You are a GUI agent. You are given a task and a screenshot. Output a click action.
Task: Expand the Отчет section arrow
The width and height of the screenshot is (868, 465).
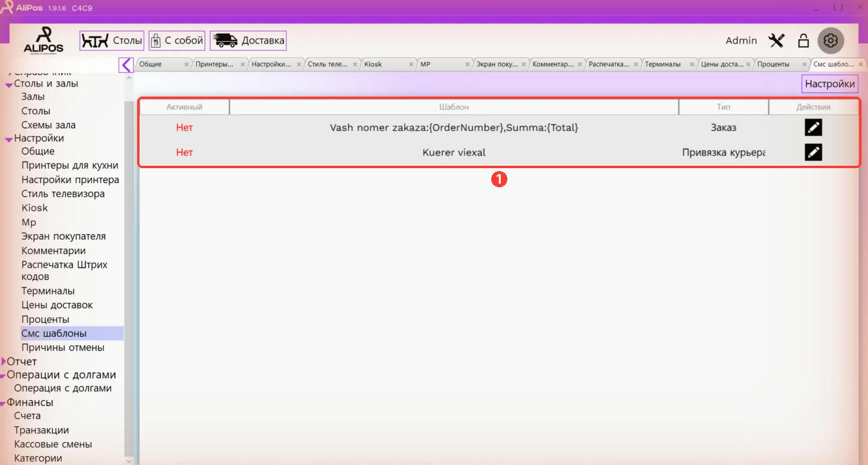4,361
